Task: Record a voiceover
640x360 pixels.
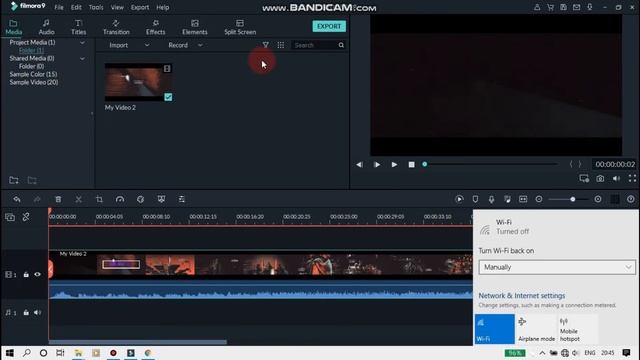Action: coord(491,199)
